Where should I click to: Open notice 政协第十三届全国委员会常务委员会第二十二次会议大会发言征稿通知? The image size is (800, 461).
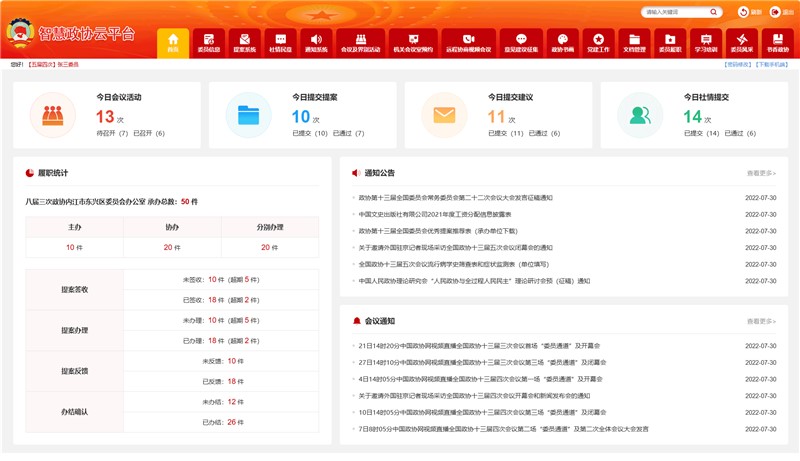coord(455,198)
